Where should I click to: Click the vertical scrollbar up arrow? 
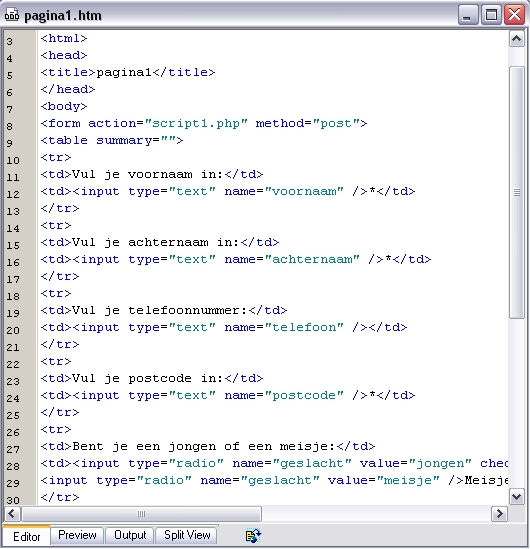point(517,39)
